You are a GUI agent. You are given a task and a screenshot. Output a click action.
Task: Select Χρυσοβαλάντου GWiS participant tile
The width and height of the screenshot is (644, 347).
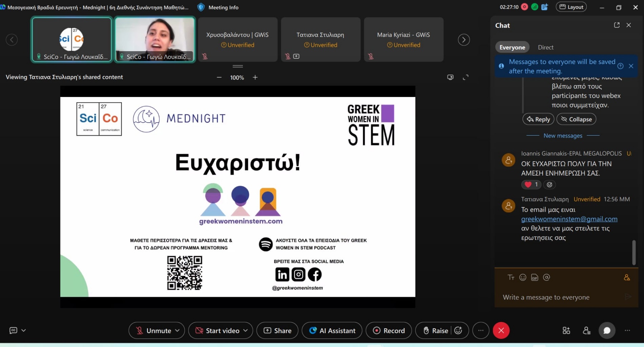[238, 40]
